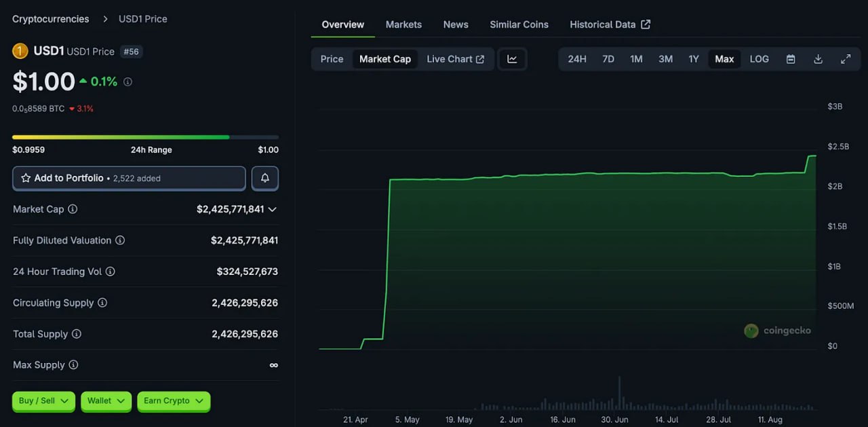Image resolution: width=868 pixels, height=427 pixels.
Task: Click the info icon next to Circulating Supply
Action: [102, 303]
